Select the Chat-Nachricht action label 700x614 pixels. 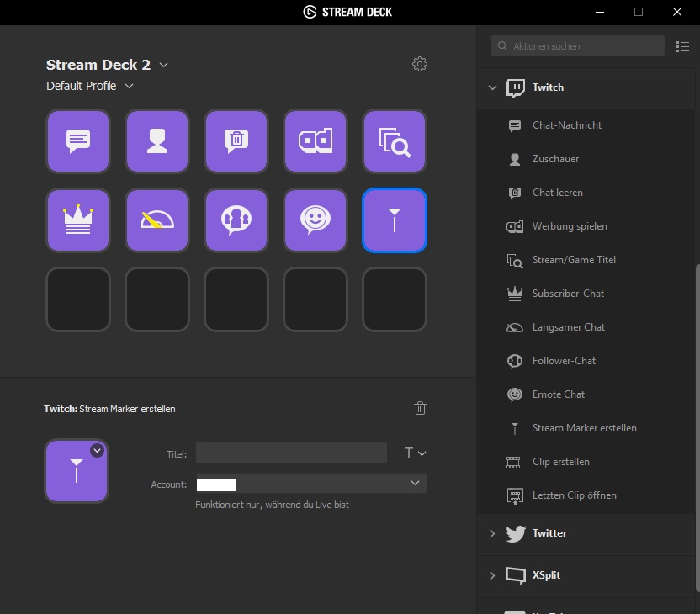567,125
